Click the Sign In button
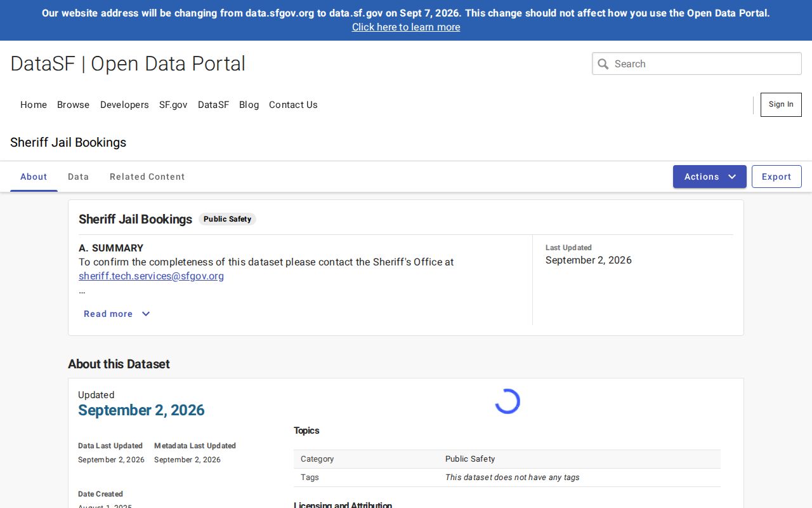The height and width of the screenshot is (508, 812). click(781, 105)
